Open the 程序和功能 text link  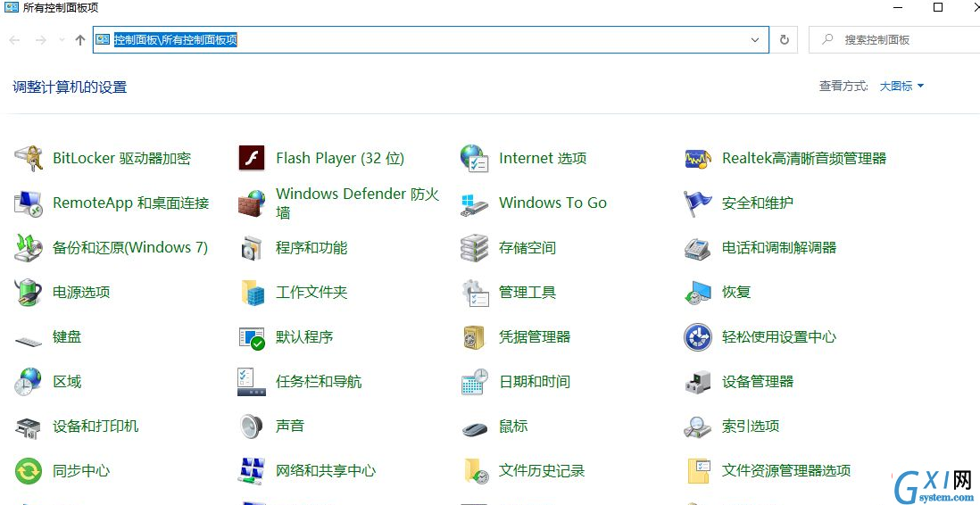(311, 248)
